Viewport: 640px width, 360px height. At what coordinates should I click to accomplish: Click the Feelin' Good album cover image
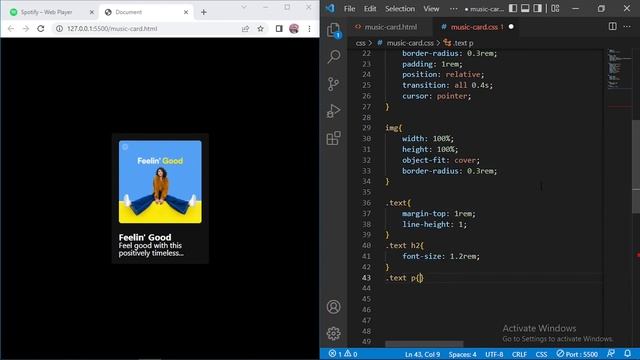(160, 182)
